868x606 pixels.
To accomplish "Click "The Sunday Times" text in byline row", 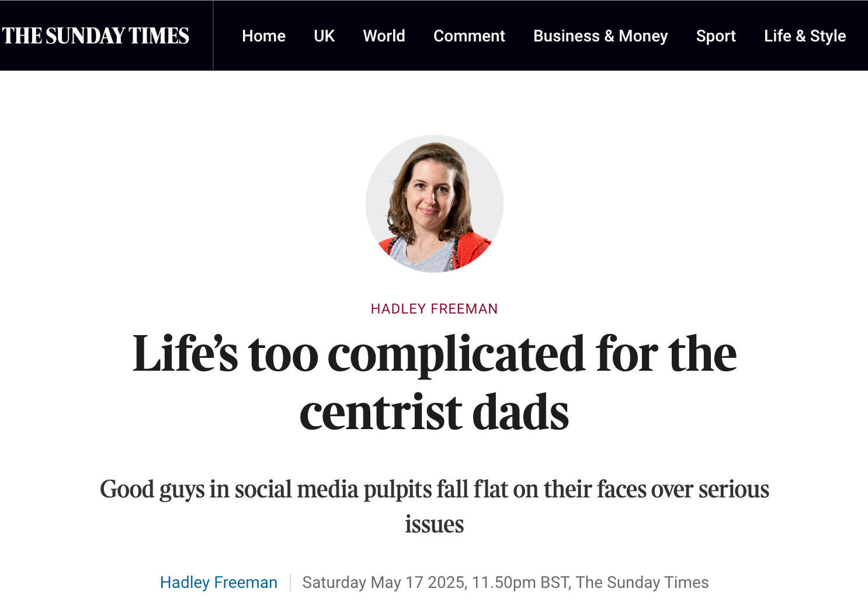I will [642, 582].
